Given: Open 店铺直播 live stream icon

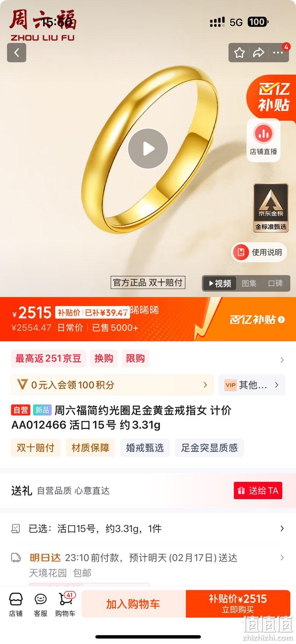Looking at the screenshot, I should point(263,140).
